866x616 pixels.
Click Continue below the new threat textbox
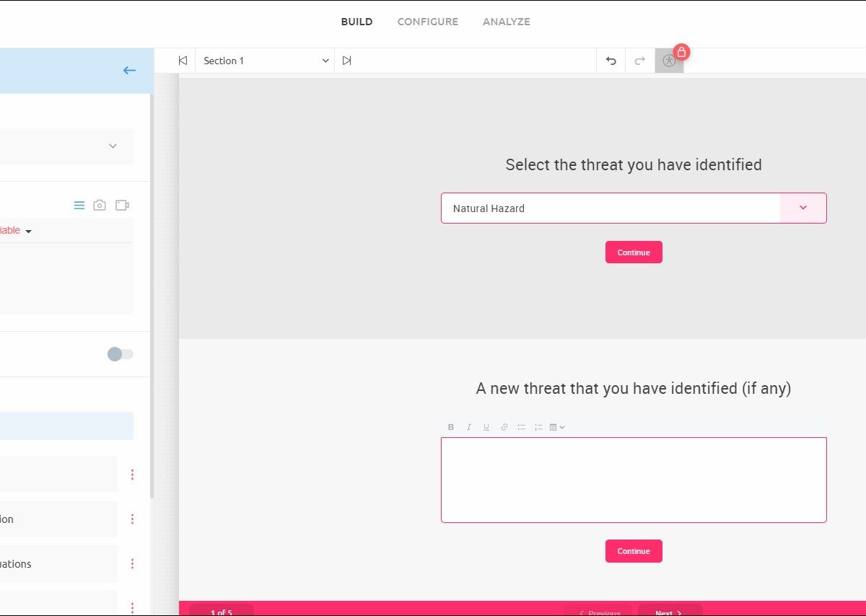[634, 551]
